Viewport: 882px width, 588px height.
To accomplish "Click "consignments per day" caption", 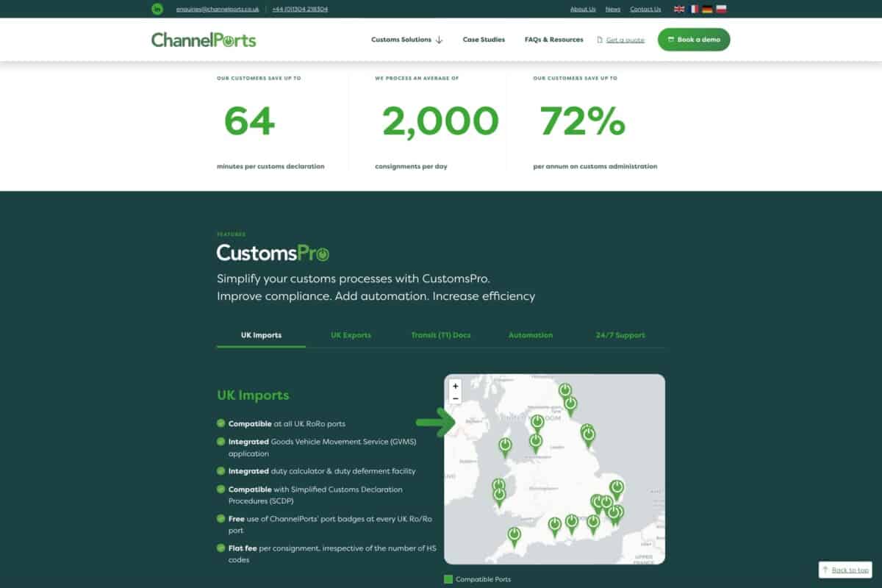I will (411, 167).
